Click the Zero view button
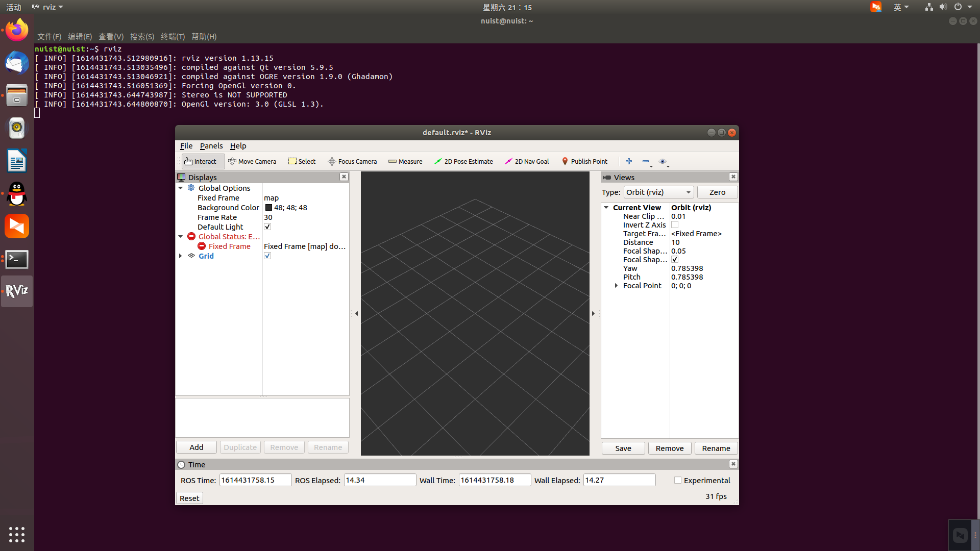980x551 pixels. click(718, 192)
